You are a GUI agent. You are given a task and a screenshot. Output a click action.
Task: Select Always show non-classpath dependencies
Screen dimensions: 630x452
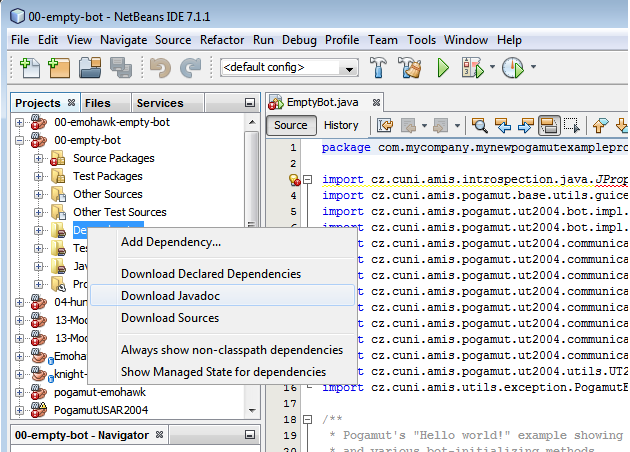pos(223,350)
